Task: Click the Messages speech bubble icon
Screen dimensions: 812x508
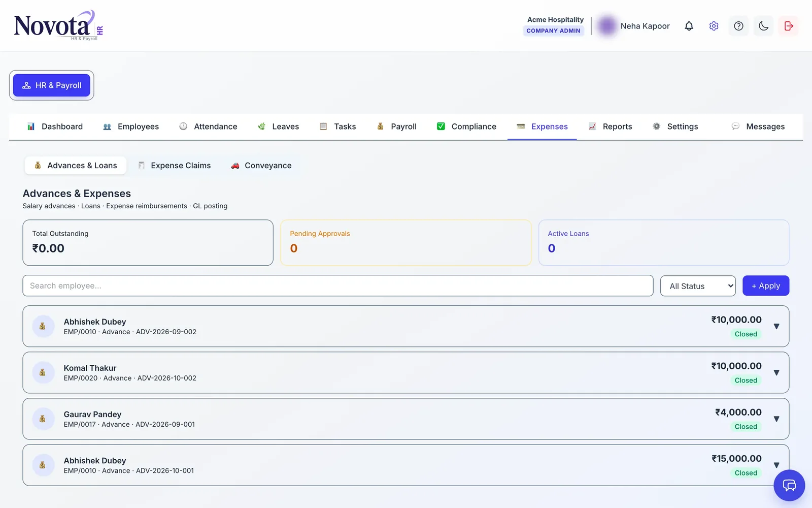Action: coord(735,126)
